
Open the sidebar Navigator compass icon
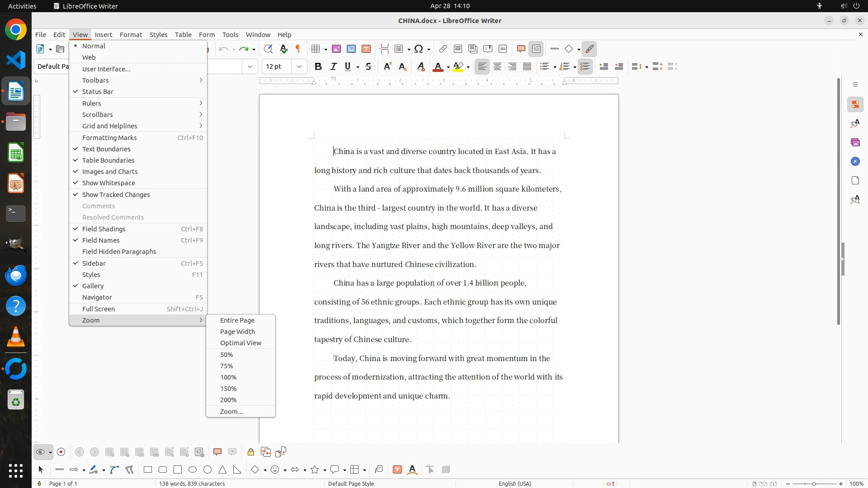point(855,162)
